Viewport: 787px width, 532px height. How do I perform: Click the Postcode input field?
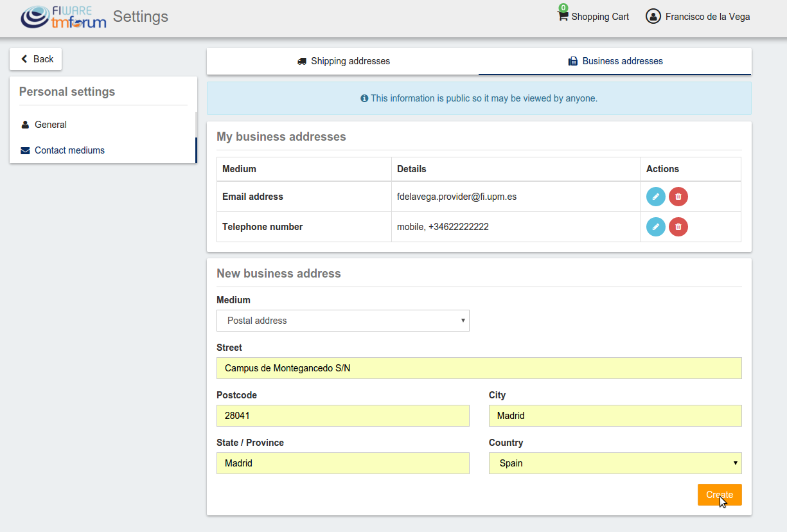(343, 416)
